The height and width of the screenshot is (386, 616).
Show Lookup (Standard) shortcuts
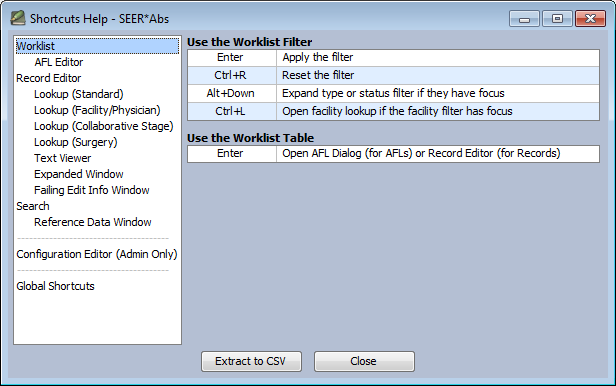(79, 94)
